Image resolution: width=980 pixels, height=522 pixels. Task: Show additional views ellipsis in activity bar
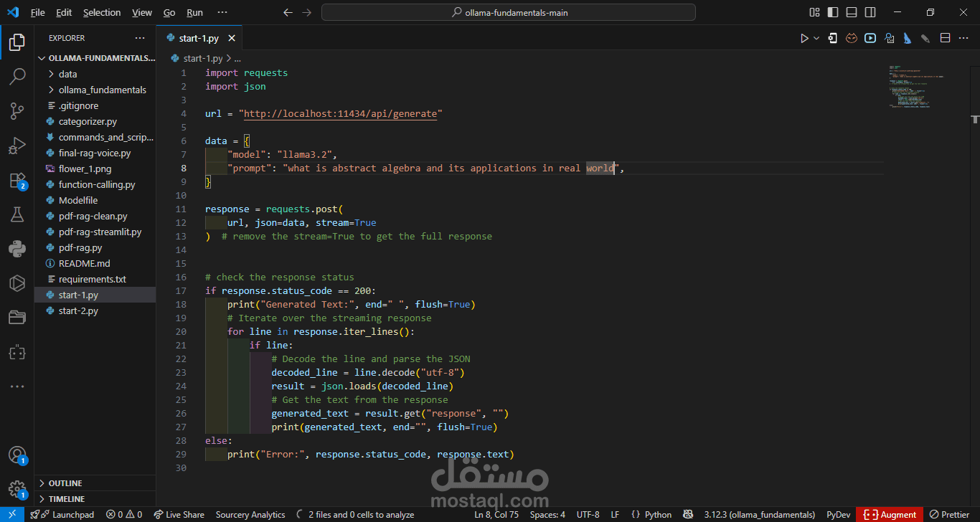(x=17, y=386)
